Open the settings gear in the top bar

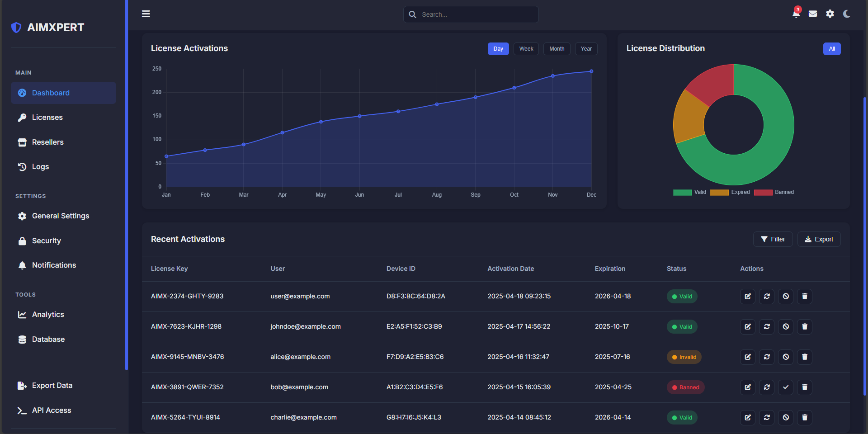(x=830, y=14)
